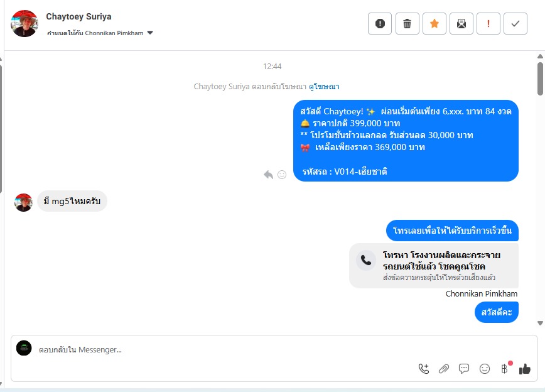Mark conversation unread with envelope icon
This screenshot has width=545, height=392.
(461, 24)
